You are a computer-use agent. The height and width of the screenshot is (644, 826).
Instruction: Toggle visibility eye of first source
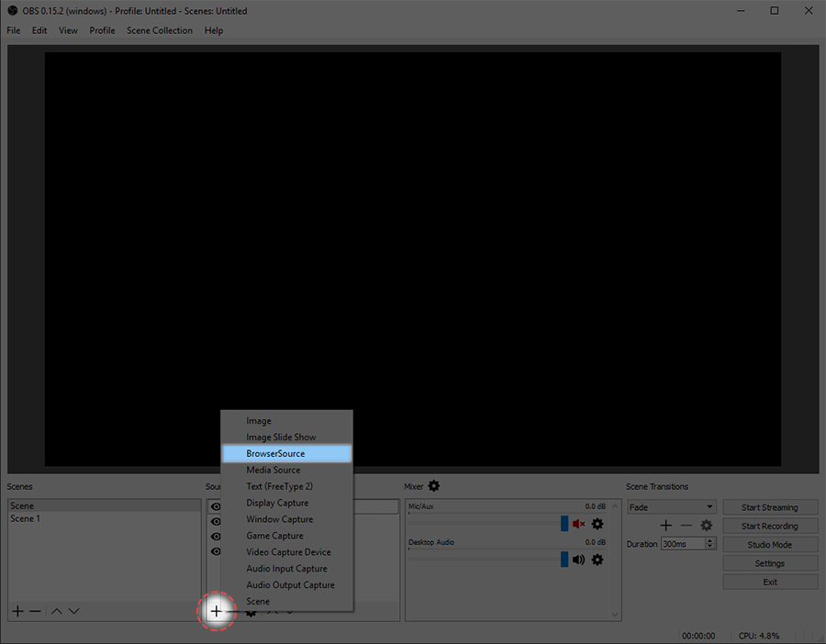216,506
